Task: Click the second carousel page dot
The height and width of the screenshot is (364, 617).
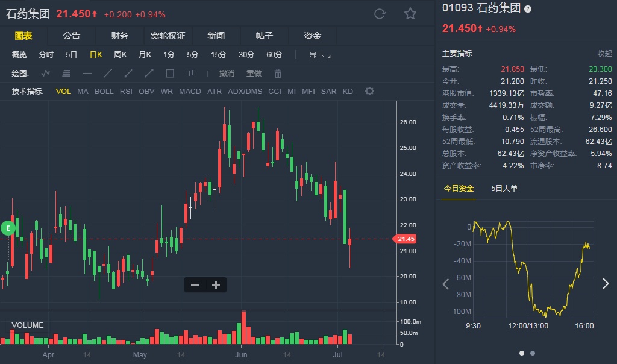Action: (533, 353)
